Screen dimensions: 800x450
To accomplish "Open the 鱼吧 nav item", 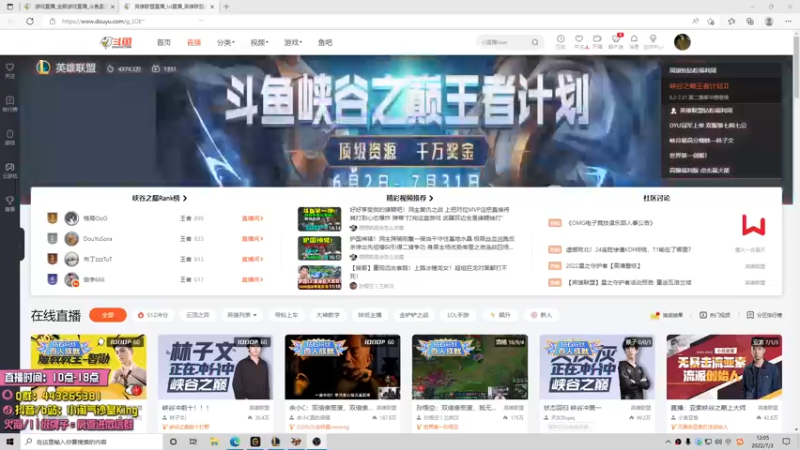I will 325,42.
